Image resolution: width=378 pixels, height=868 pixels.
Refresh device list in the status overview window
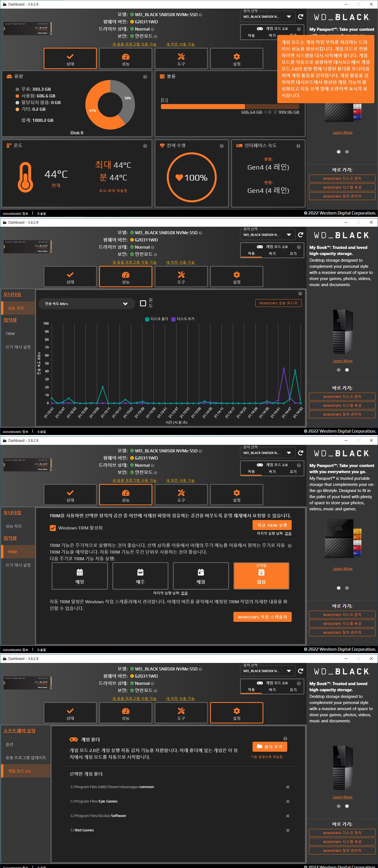[x=301, y=17]
